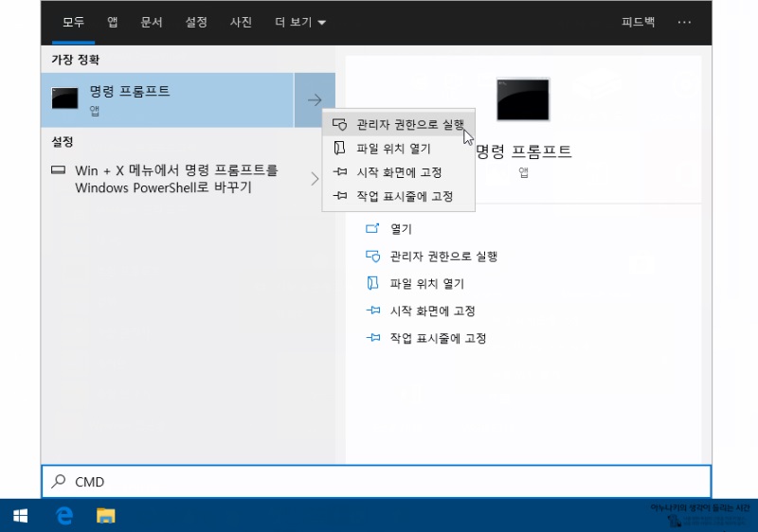Click the pin icon beside 시작 화면에 고정 in the right panel
758x532 pixels.
pyautogui.click(x=373, y=310)
